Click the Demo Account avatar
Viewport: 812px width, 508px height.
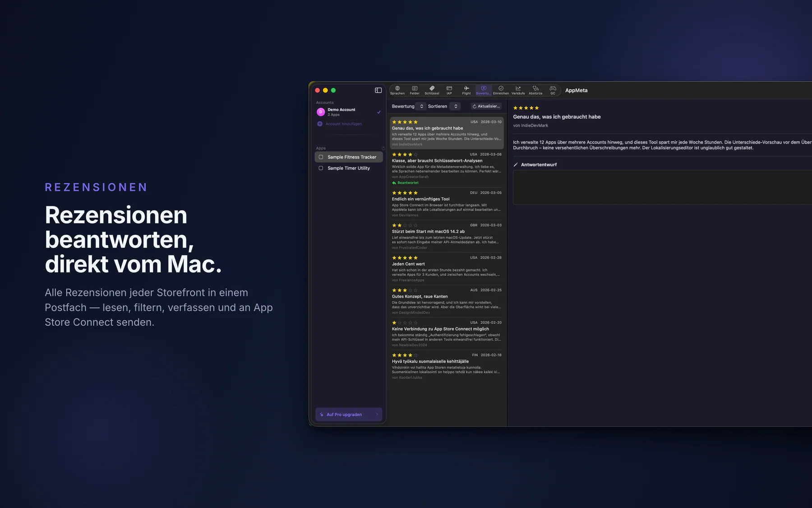tap(321, 112)
